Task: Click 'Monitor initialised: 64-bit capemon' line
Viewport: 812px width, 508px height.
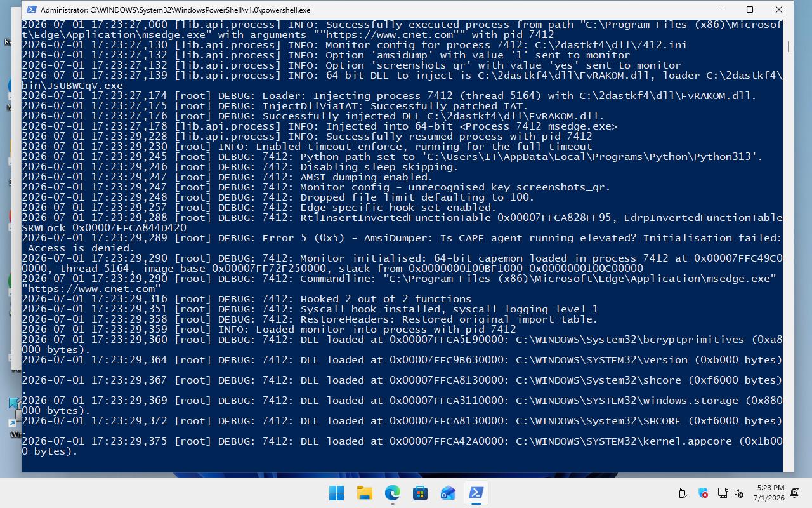Action: pos(402,264)
